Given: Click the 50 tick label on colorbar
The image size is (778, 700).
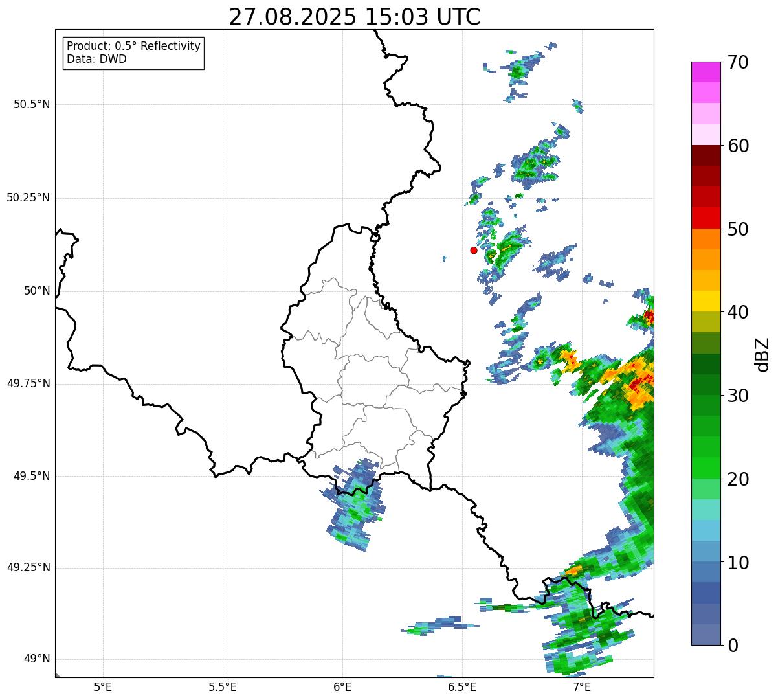Looking at the screenshot, I should (x=739, y=229).
